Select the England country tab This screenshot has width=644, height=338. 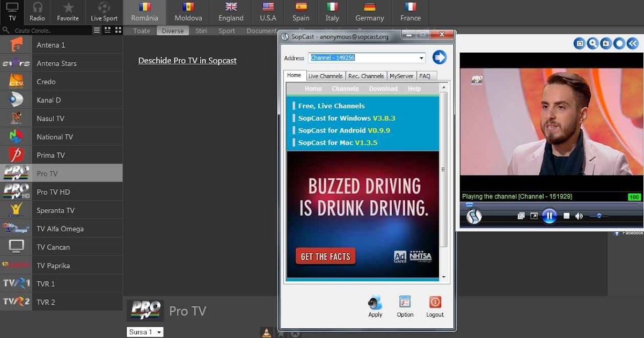(x=231, y=12)
